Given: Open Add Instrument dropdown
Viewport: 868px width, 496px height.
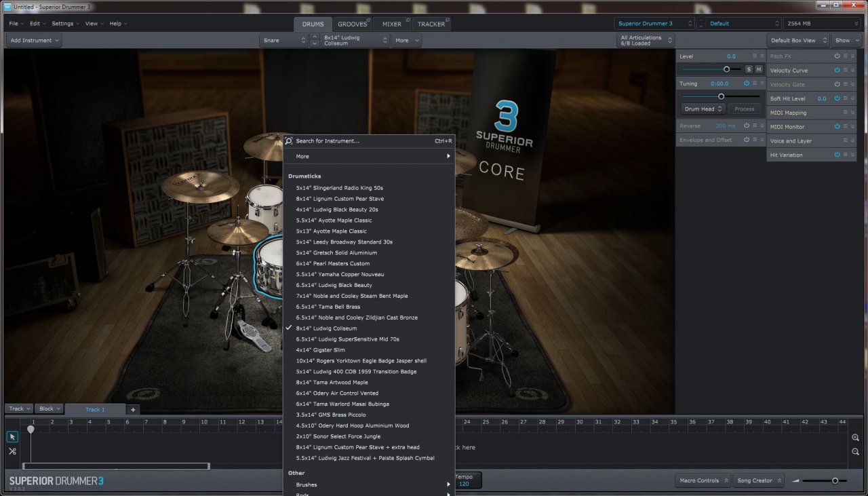Looking at the screenshot, I should click(x=34, y=40).
